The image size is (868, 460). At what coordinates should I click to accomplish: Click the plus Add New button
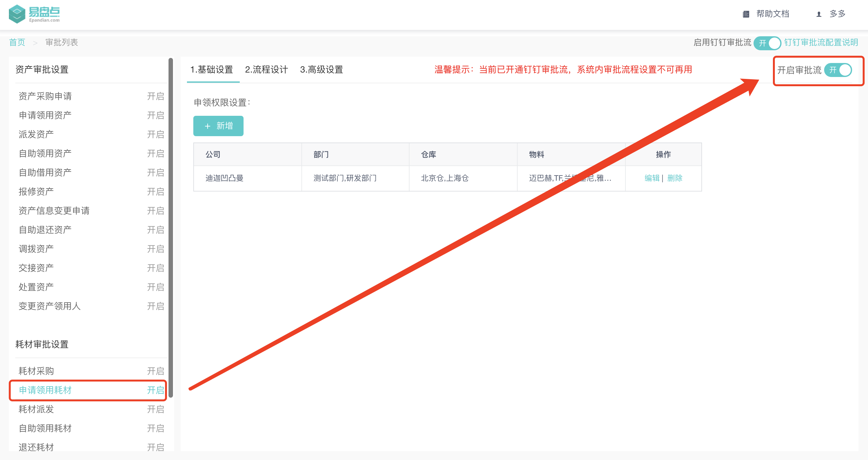pyautogui.click(x=218, y=126)
